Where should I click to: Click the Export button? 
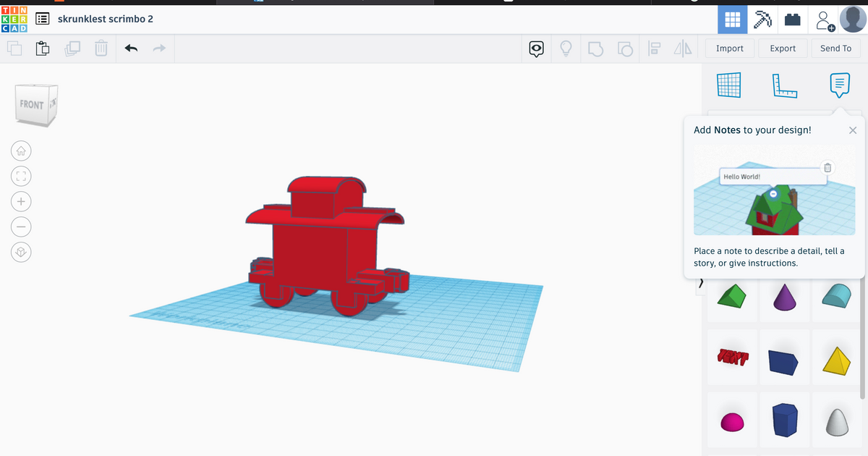(783, 48)
